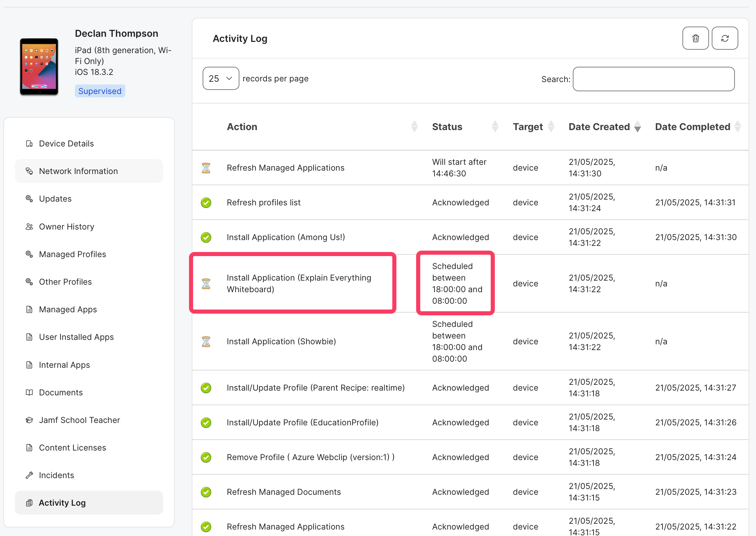Image resolution: width=756 pixels, height=536 pixels.
Task: Click the Managed Profiles gear icon
Action: point(29,254)
